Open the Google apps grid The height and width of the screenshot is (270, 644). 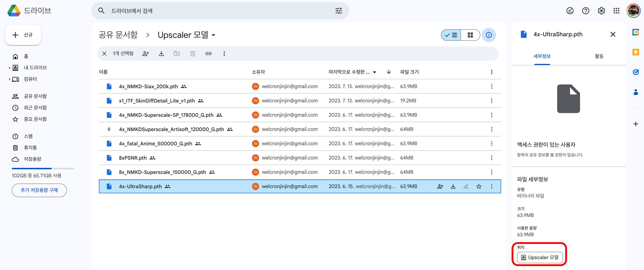[x=616, y=11]
